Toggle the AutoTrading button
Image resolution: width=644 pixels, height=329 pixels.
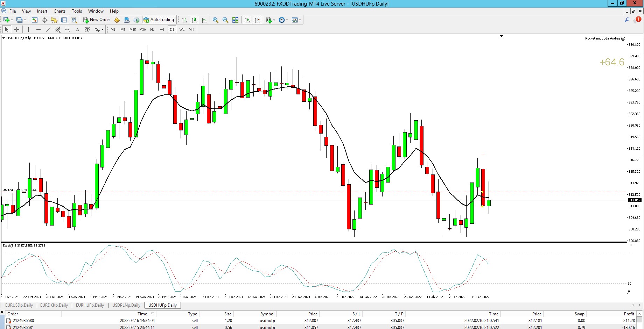click(x=159, y=20)
